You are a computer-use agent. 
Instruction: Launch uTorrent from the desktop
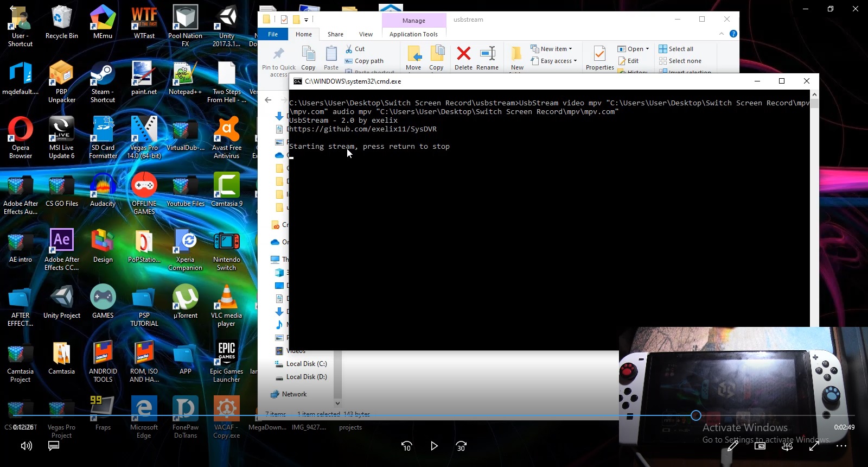tap(185, 302)
